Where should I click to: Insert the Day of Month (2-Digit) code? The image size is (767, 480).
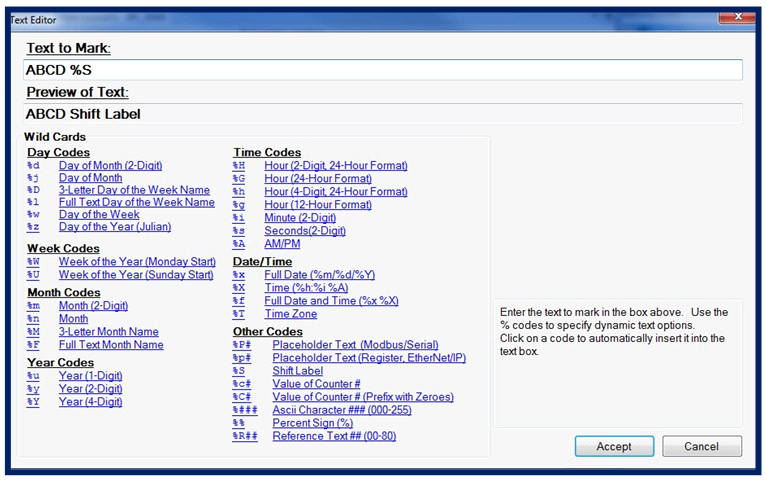[x=110, y=165]
